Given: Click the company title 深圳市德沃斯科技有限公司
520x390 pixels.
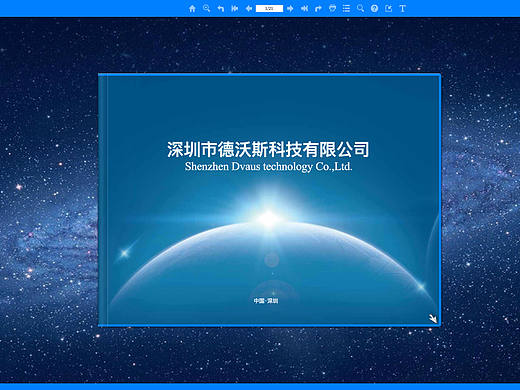Looking at the screenshot, I should [268, 149].
